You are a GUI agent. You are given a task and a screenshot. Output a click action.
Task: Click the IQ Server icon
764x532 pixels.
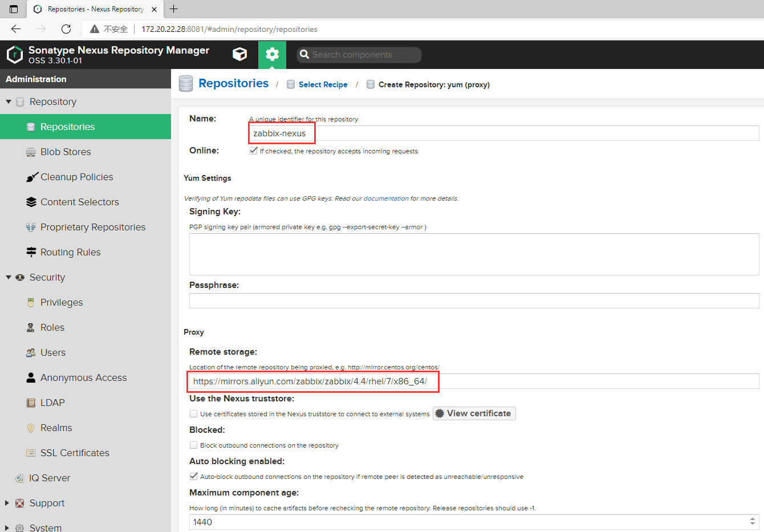point(19,478)
